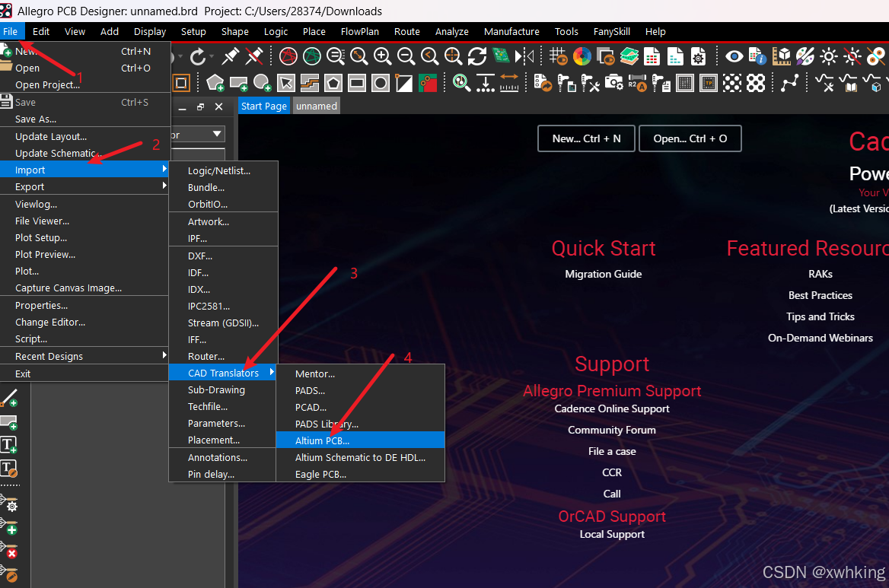The image size is (889, 588).
Task: Click the red Unrats All icon
Action: 288,56
